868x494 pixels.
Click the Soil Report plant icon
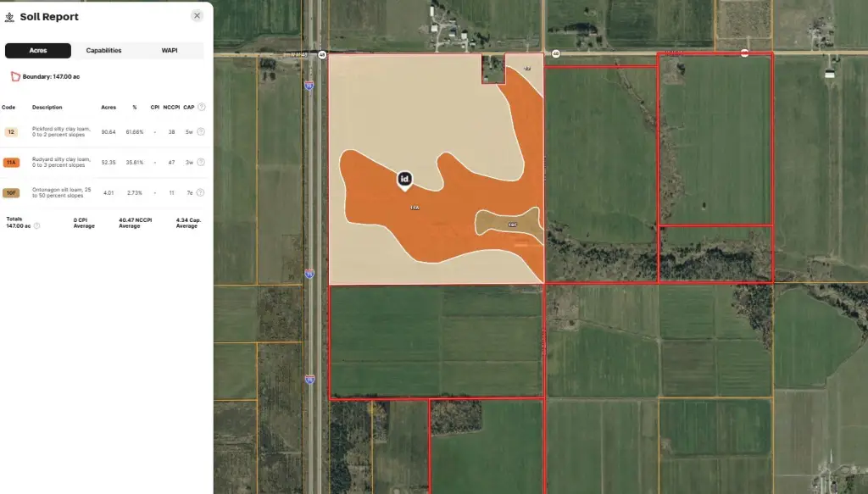9,16
